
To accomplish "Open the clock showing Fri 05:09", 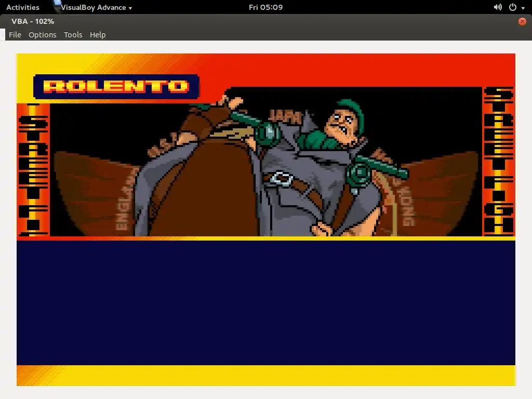I will coord(265,7).
